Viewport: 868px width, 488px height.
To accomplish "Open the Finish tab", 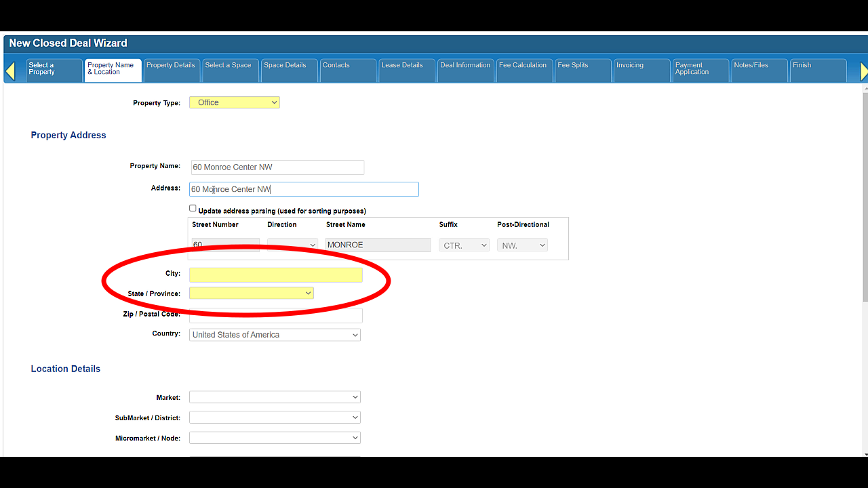I will 818,70.
